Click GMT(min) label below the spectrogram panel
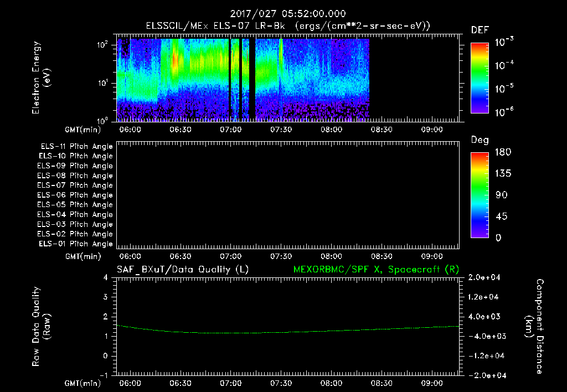 83,130
